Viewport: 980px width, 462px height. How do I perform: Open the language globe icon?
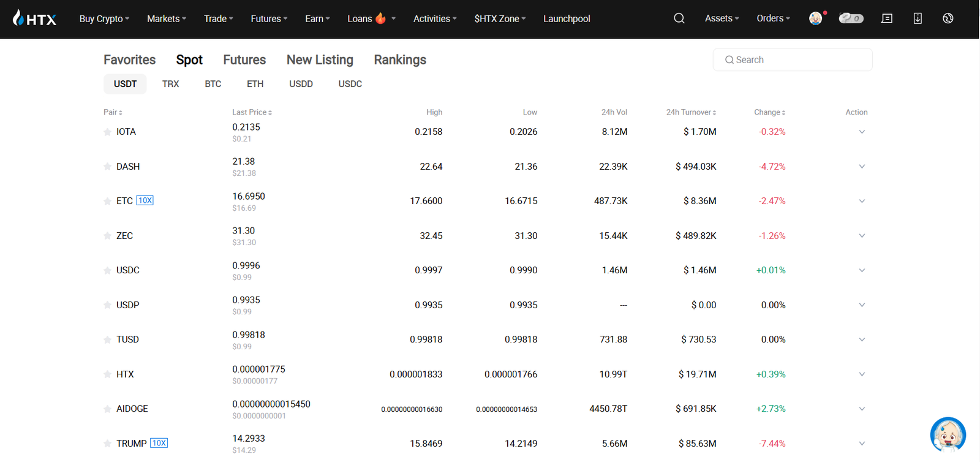tap(948, 18)
